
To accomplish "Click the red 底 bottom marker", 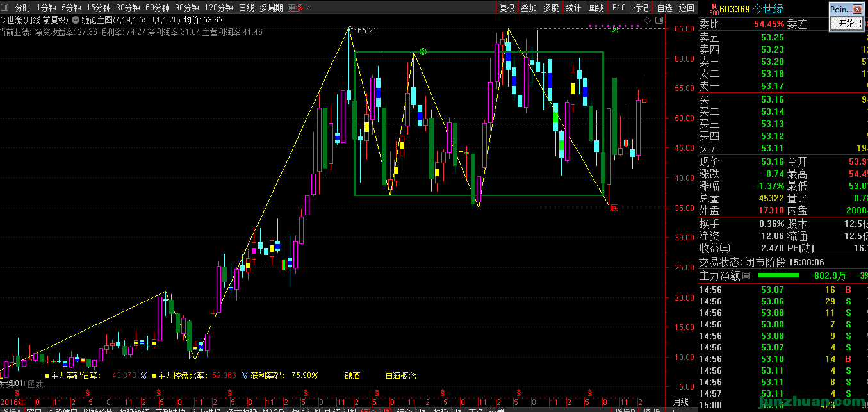I will tap(614, 208).
